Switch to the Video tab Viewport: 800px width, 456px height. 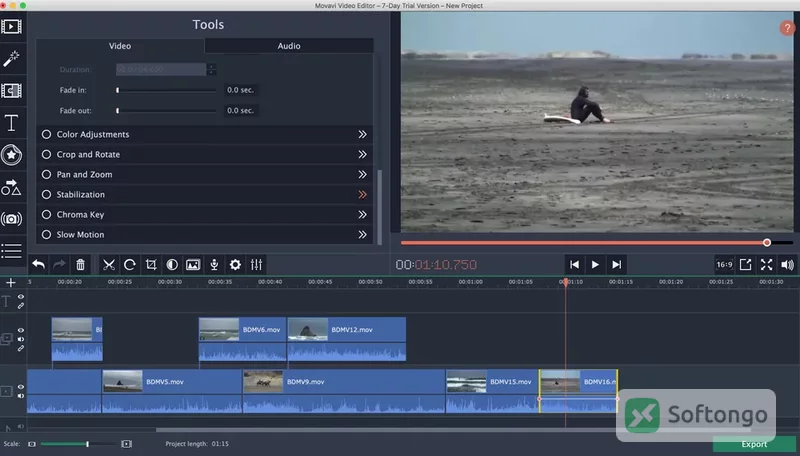pos(120,46)
